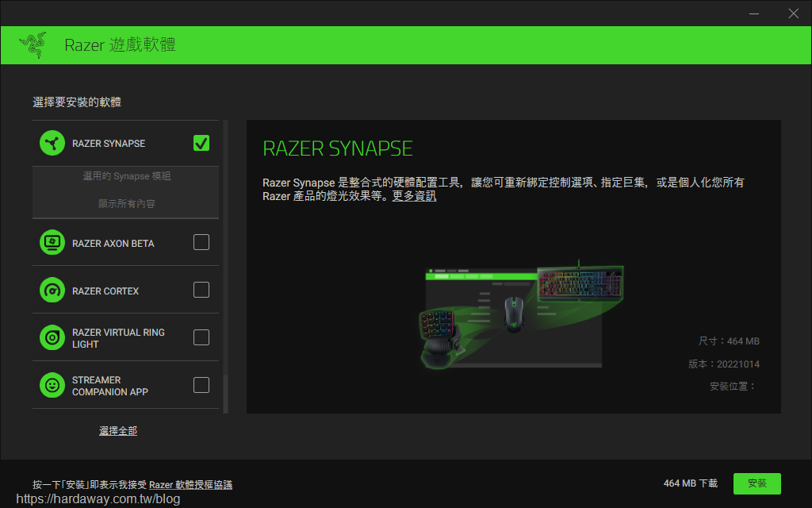Click the Razer Cortex round icon
This screenshot has width=812, height=508.
(52, 290)
